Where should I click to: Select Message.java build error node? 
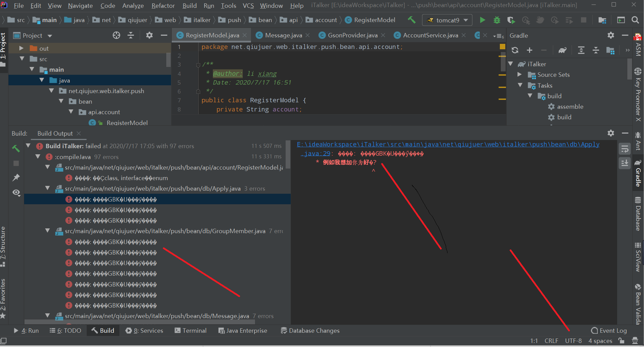click(157, 316)
